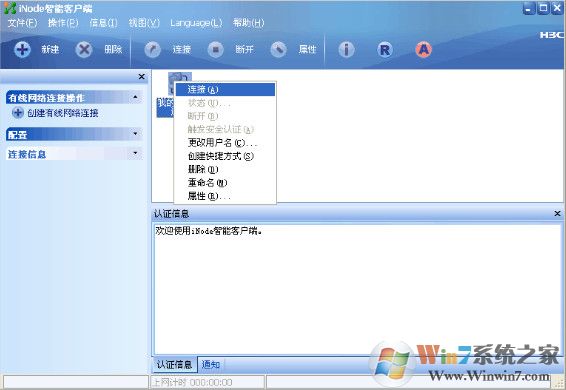The width and height of the screenshot is (566, 390).
Task: Close the left sidebar panel
Action: (x=142, y=77)
